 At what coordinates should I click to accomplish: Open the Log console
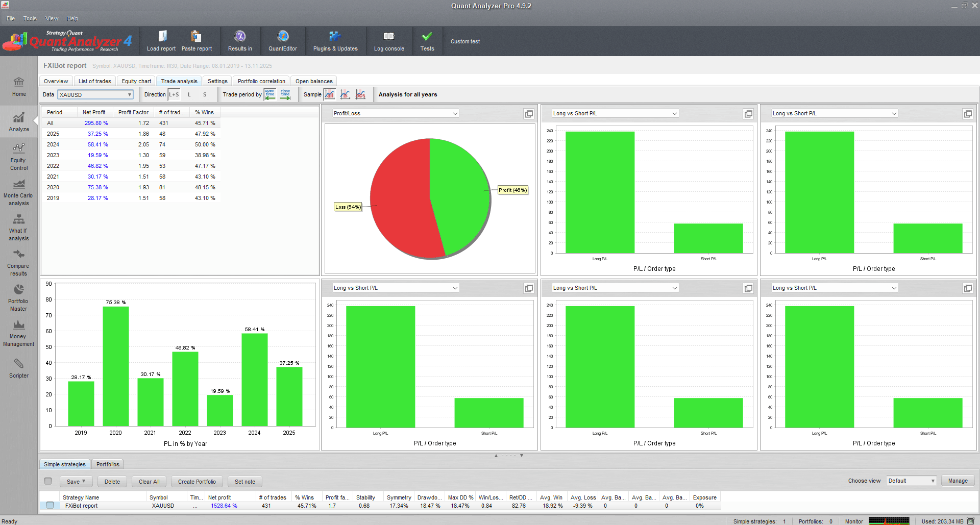click(x=389, y=41)
